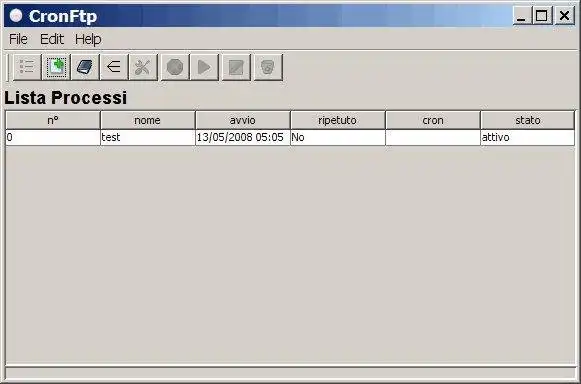Screen dimensions: 581x384
Task: Click the nome column header
Action: point(148,120)
